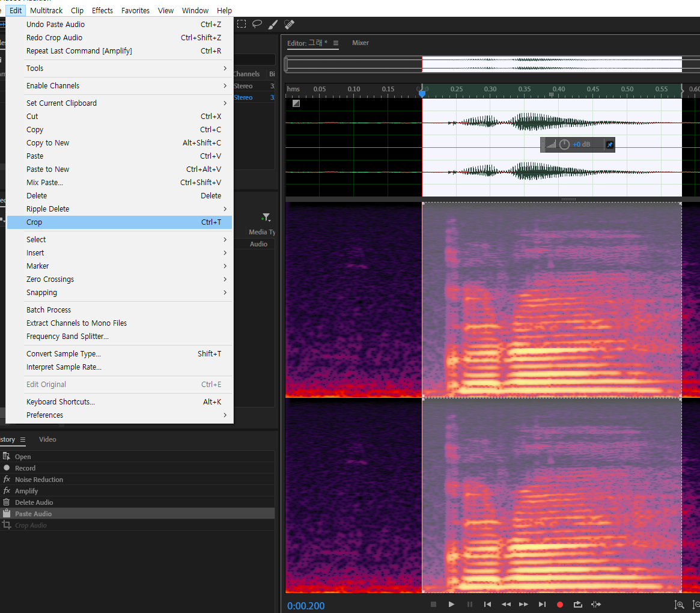Click the left handle of the zoom navigator
700x613 pixels.
coord(286,64)
